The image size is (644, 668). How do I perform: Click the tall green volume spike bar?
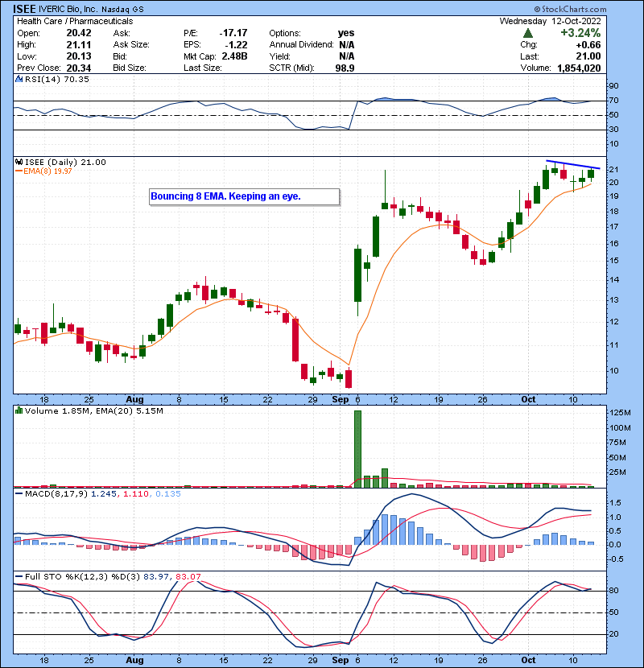click(357, 449)
